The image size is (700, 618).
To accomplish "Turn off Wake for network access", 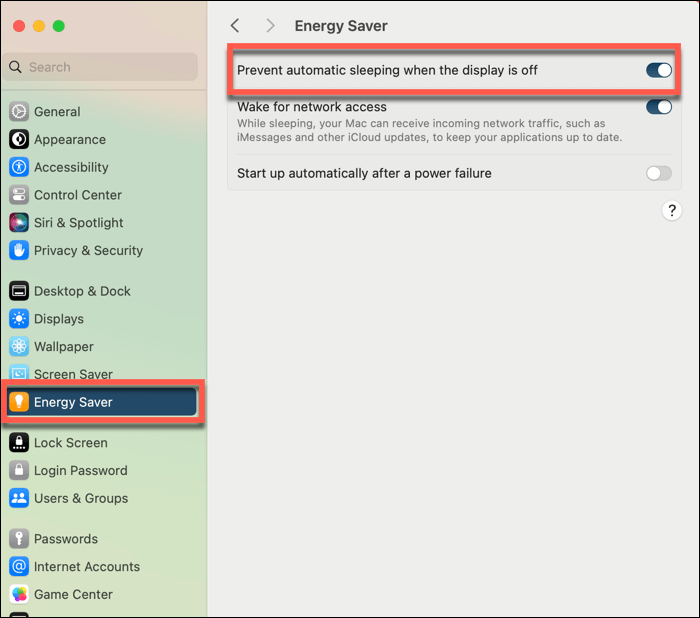I will point(658,107).
